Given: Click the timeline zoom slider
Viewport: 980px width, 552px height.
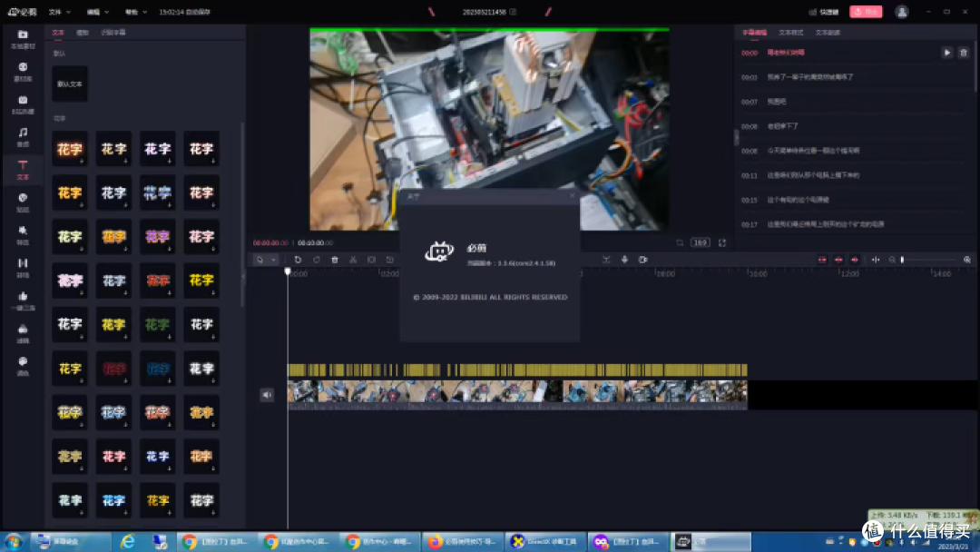Looking at the screenshot, I should [x=928, y=260].
